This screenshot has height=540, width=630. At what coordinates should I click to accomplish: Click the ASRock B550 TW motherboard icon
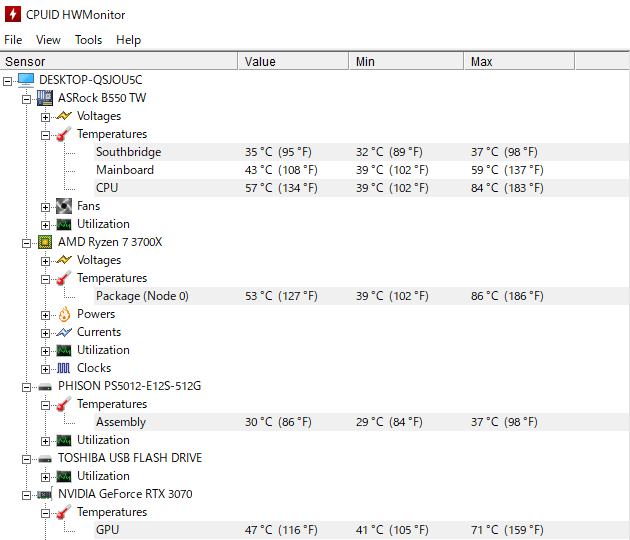45,98
